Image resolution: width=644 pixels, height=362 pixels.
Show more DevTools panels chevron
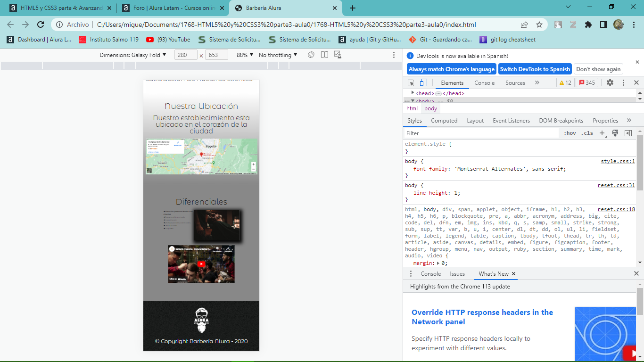pos(537,82)
